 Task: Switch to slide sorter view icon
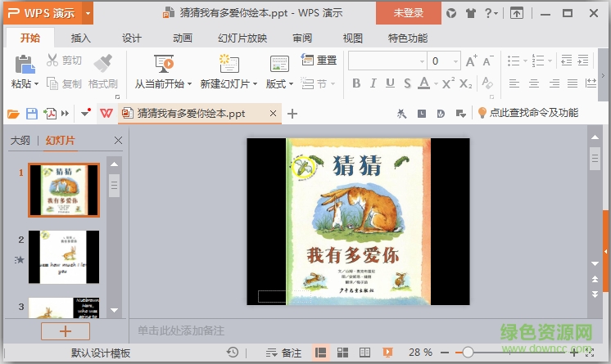click(x=342, y=353)
